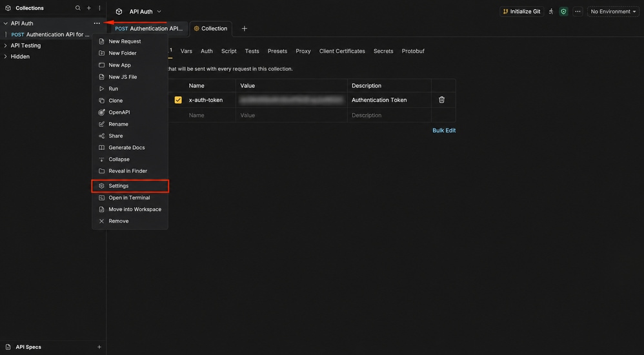The height and width of the screenshot is (355, 644).
Task: Switch to the POST Authentication API request tab
Action: (149, 29)
